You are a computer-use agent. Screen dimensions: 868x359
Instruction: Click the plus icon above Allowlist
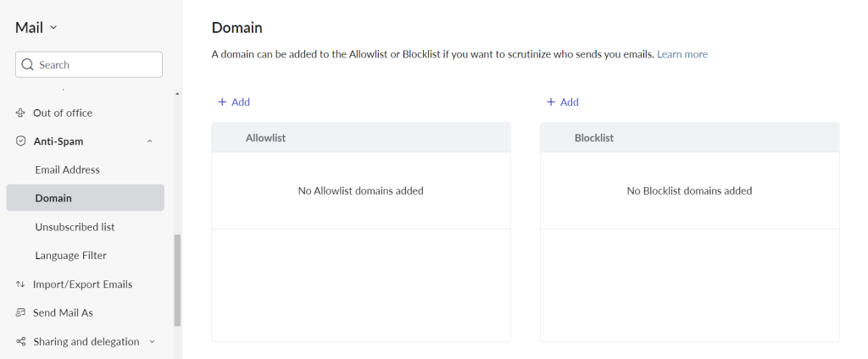(x=222, y=102)
